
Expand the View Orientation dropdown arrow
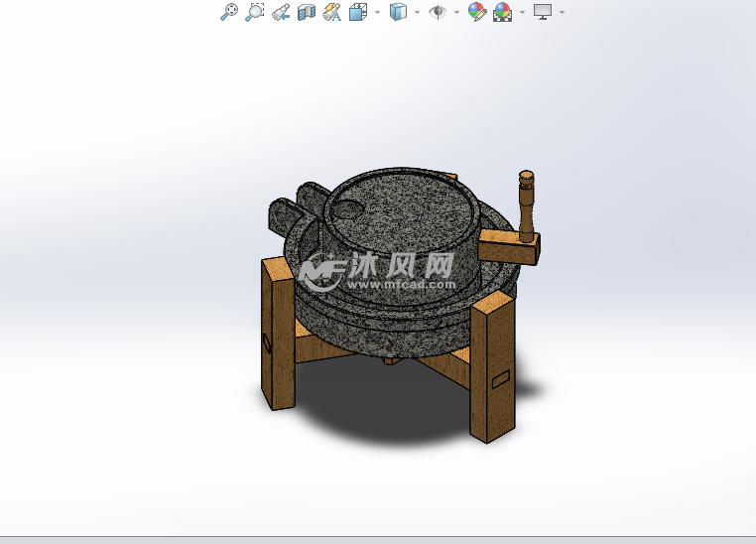tap(377, 13)
